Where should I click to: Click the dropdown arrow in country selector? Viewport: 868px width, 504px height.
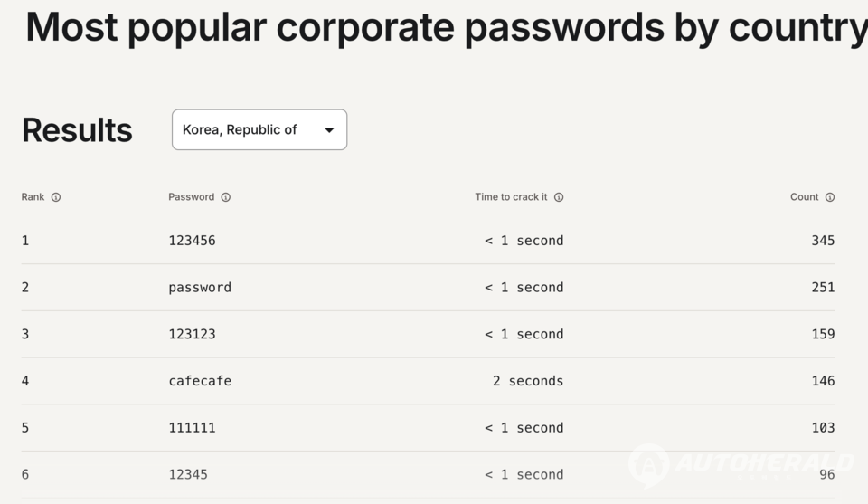pyautogui.click(x=329, y=130)
